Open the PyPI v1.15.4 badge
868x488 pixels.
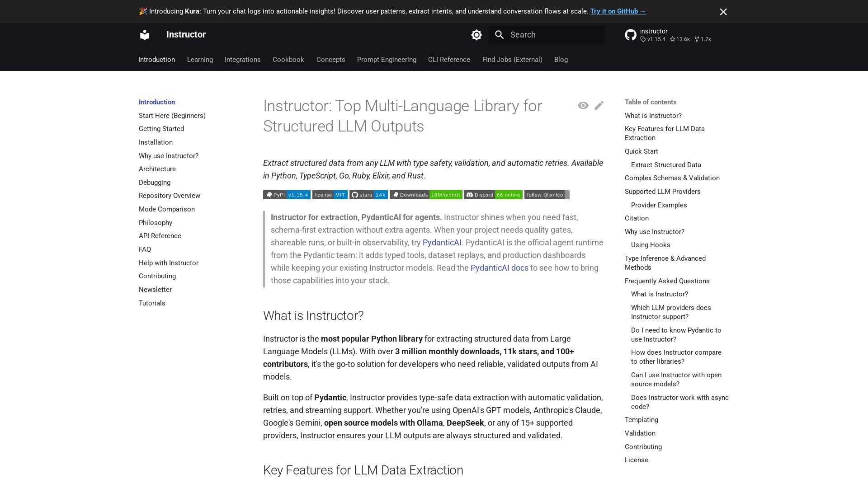click(287, 195)
